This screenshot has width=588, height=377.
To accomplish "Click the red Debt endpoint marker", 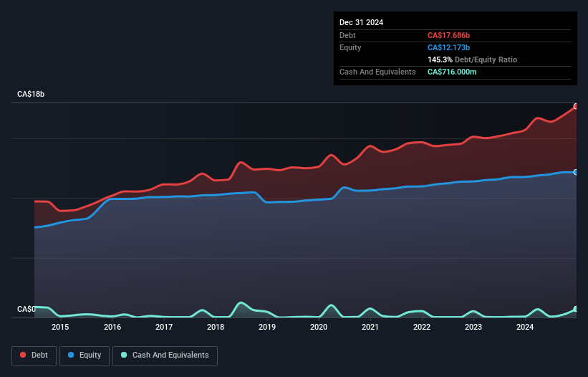I will tap(576, 107).
